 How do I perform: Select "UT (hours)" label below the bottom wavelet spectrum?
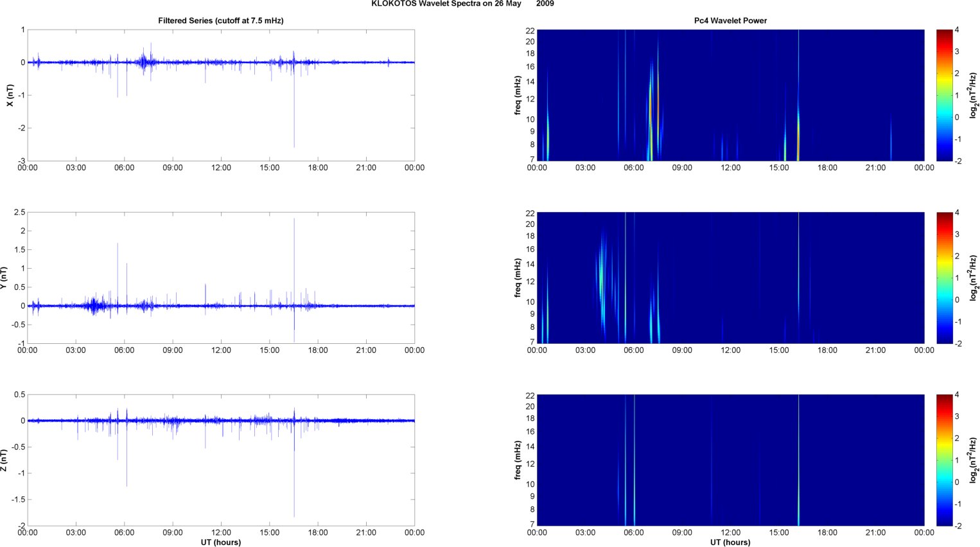point(730,543)
